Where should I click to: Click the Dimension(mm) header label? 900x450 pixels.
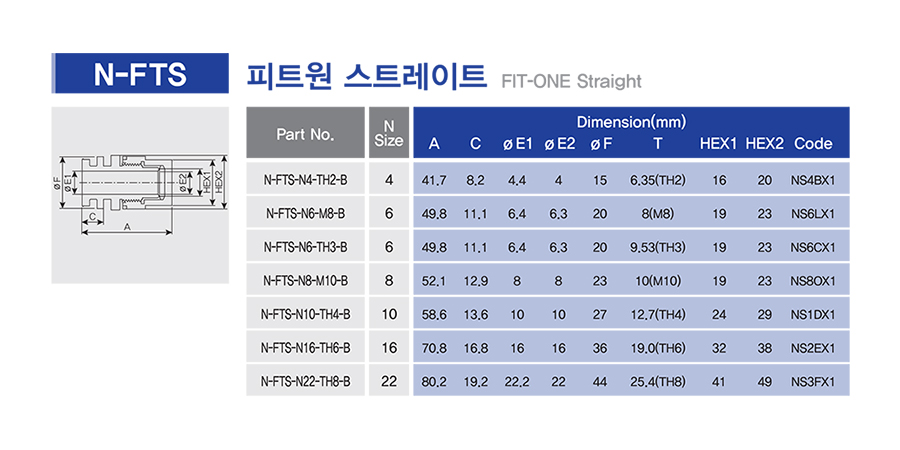coord(631,122)
